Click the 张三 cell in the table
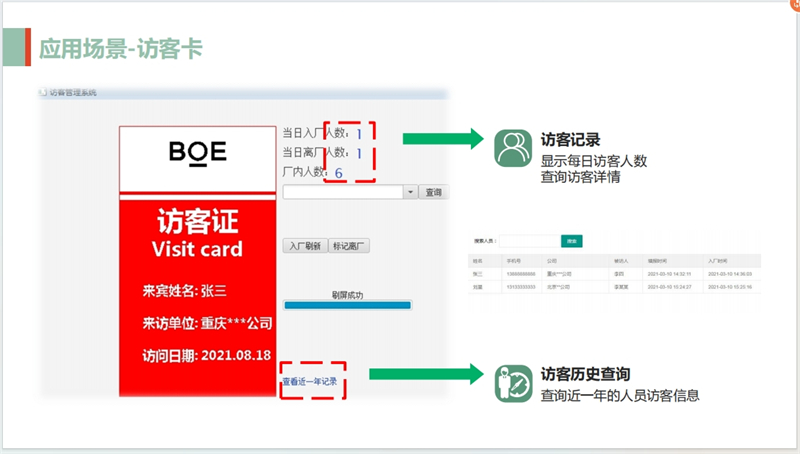The height and width of the screenshot is (454, 800). pos(478,274)
